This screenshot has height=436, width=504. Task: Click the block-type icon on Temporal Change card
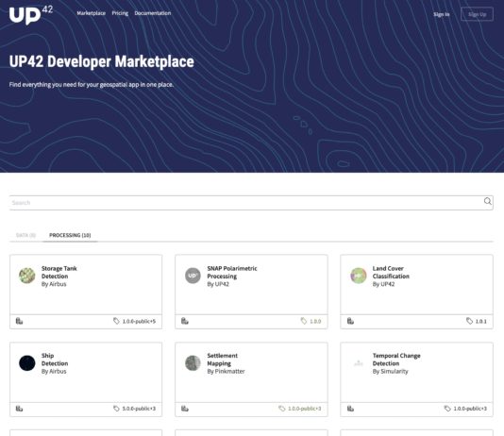click(350, 409)
